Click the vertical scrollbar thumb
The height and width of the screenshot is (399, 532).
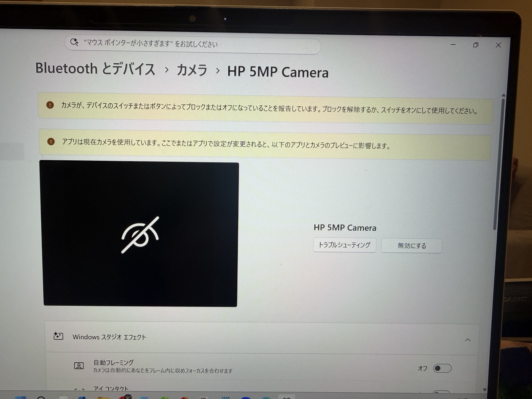pyautogui.click(x=499, y=163)
